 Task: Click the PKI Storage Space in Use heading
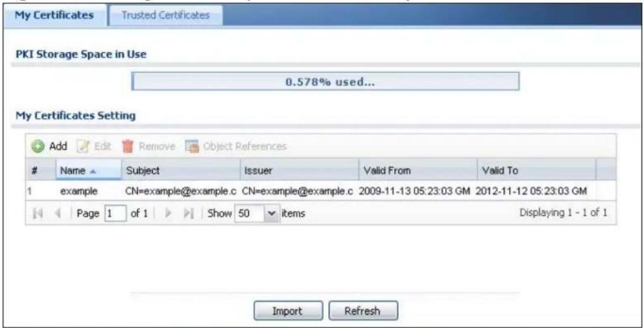click(81, 54)
